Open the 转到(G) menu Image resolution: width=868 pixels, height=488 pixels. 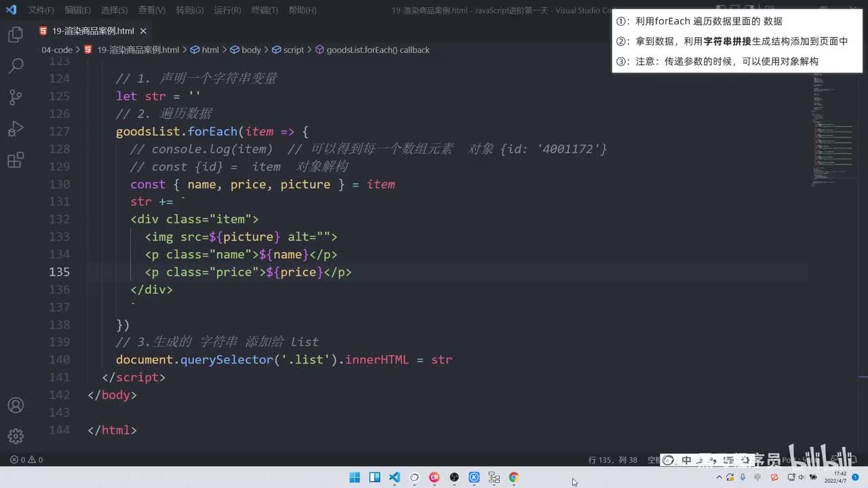click(189, 10)
